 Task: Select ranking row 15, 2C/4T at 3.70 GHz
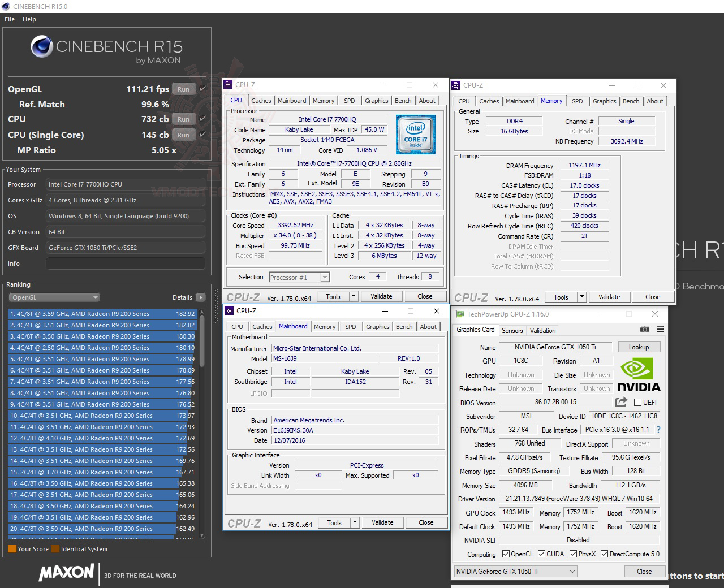click(102, 472)
